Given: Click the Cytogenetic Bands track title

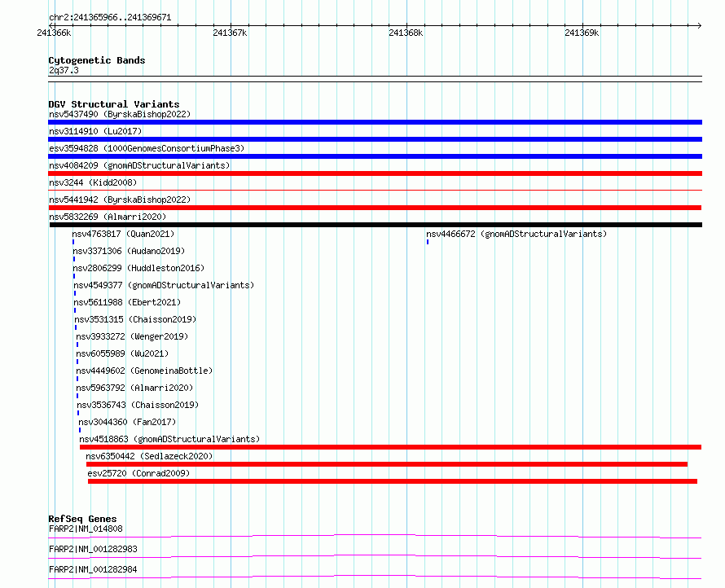Looking at the screenshot, I should [97, 60].
